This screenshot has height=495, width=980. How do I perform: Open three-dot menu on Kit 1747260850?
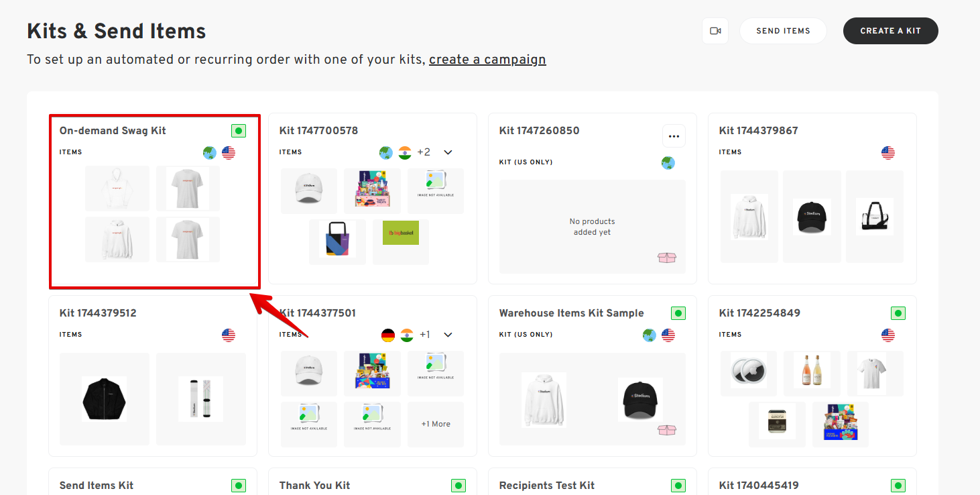(x=674, y=136)
